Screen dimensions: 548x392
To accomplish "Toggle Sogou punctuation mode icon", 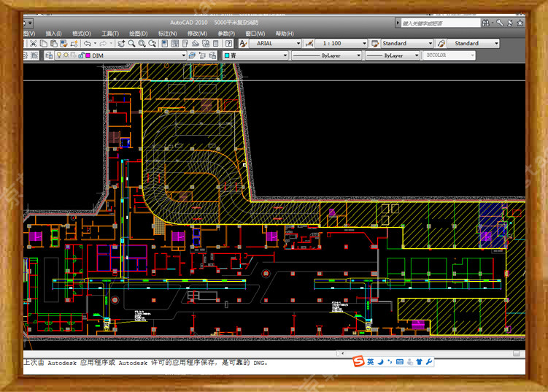I will pyautogui.click(x=390, y=361).
